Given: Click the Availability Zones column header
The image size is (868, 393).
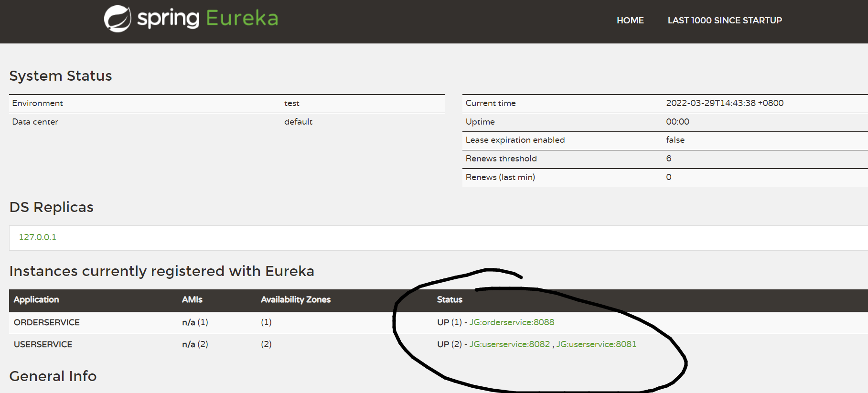Looking at the screenshot, I should [296, 299].
